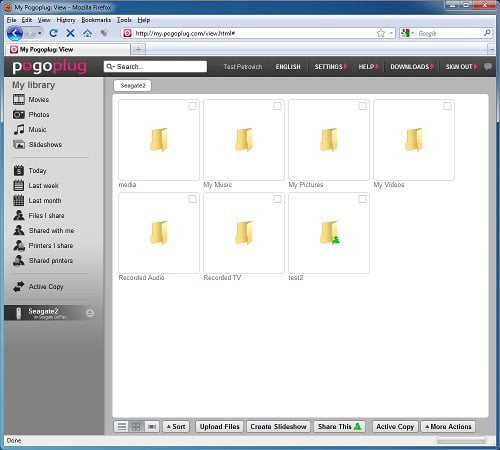Tick the My Pictures folder checkbox

(362, 106)
